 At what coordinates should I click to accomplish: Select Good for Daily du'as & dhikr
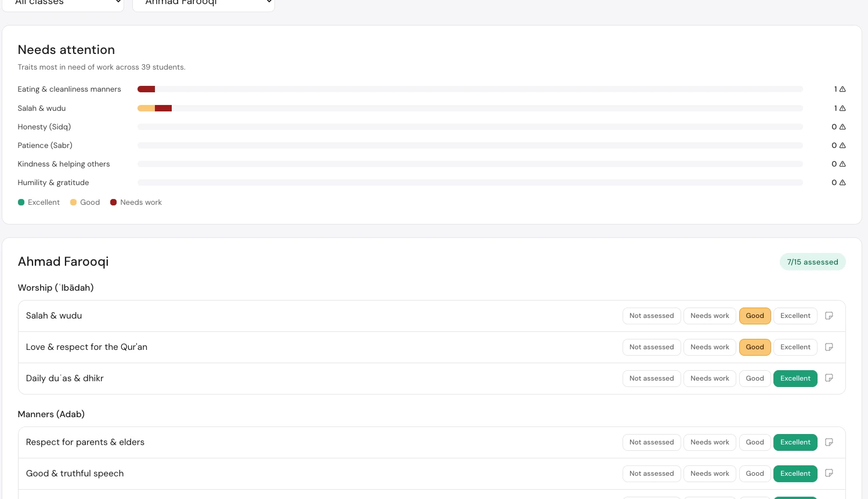click(755, 378)
